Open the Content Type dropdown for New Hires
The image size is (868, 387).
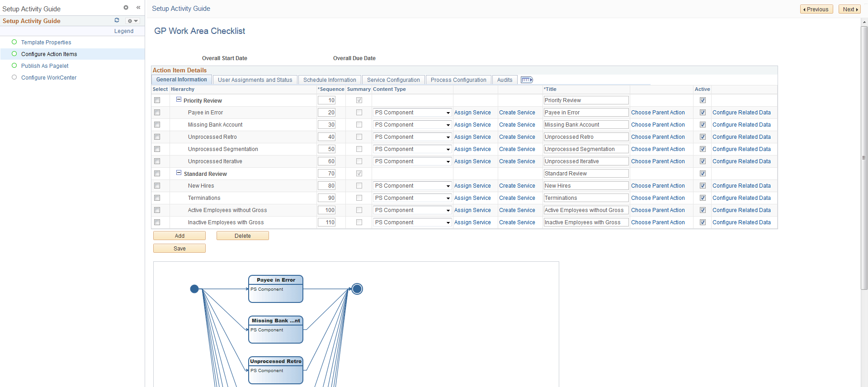tap(412, 186)
